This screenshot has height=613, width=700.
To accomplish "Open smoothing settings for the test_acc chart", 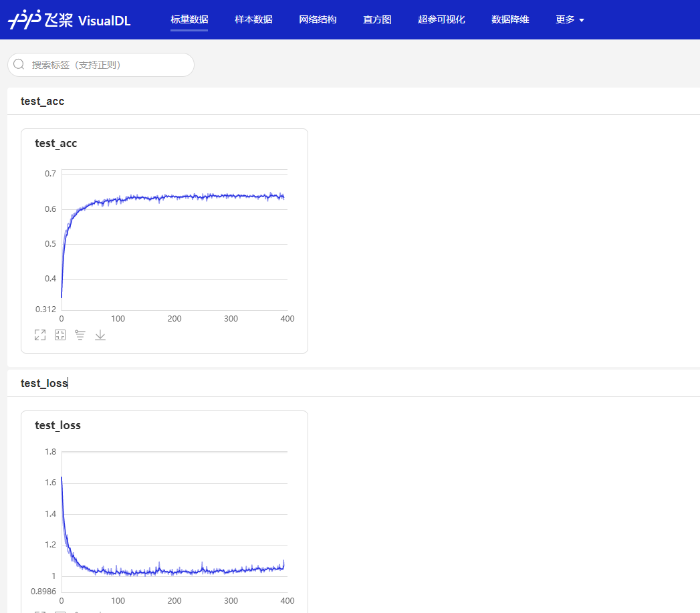I will (80, 335).
